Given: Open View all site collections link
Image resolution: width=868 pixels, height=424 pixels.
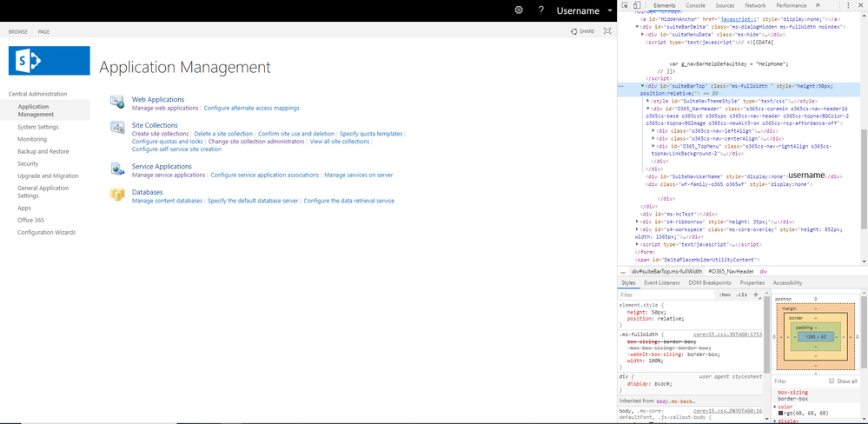Looking at the screenshot, I should click(340, 141).
